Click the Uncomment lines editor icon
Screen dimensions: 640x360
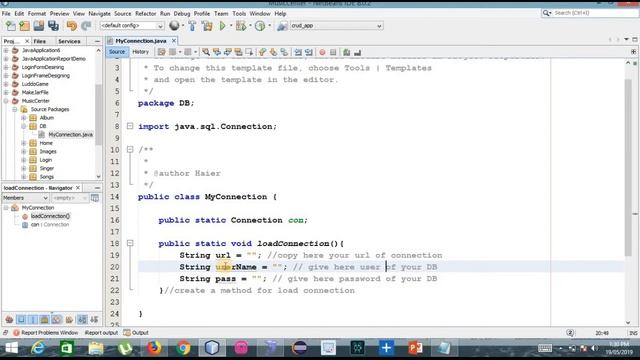coord(358,52)
